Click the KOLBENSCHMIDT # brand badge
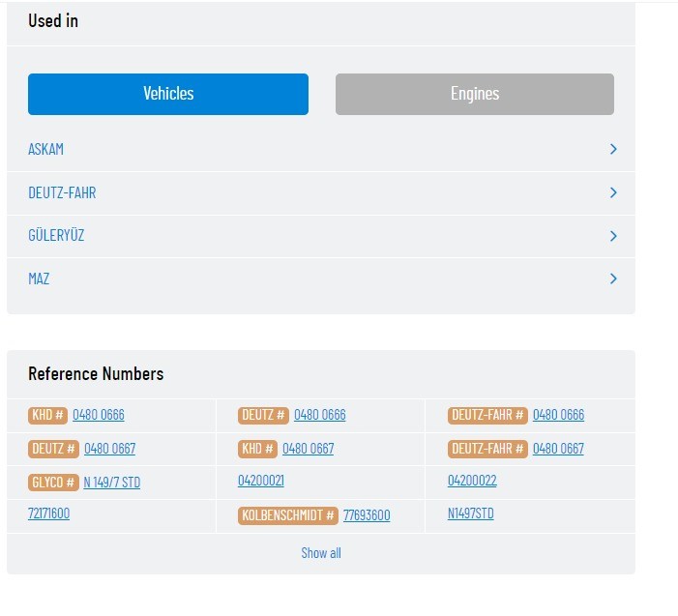Viewport: 678px width, 616px height. coord(288,515)
